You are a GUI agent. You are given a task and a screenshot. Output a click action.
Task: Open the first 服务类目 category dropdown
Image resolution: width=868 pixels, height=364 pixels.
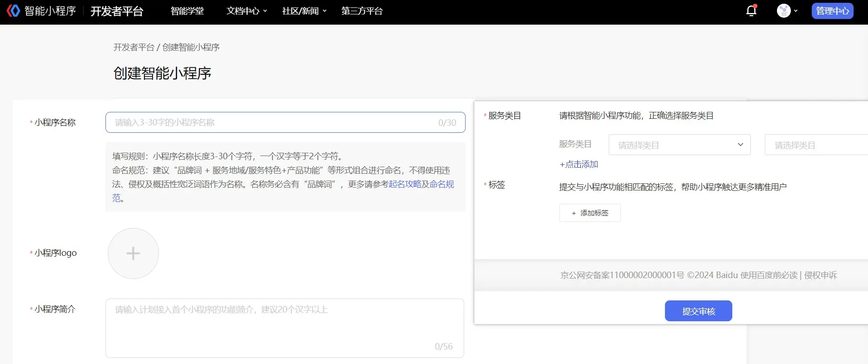(x=679, y=145)
